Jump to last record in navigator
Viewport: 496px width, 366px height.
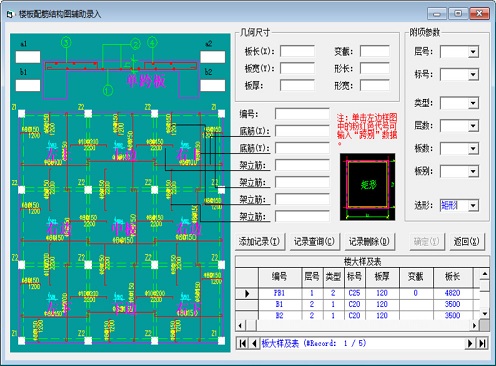click(x=482, y=343)
